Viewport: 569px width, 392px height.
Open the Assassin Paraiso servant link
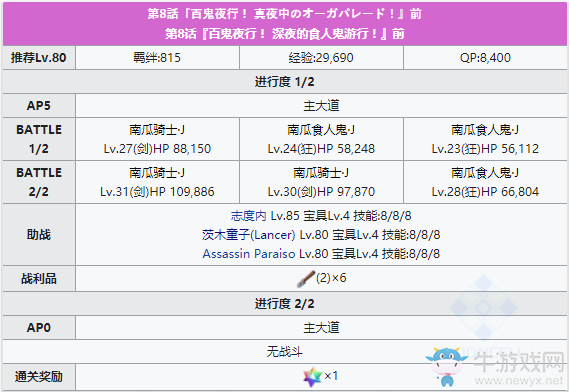[249, 254]
